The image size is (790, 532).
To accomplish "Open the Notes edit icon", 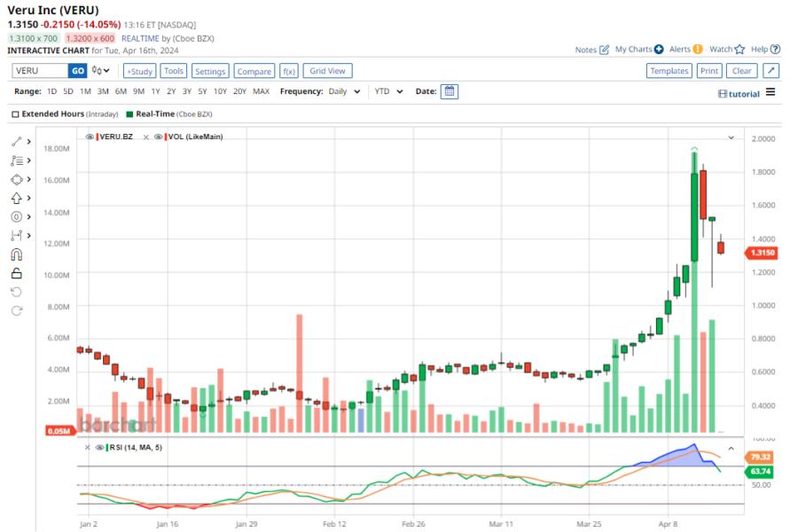I will [x=605, y=50].
